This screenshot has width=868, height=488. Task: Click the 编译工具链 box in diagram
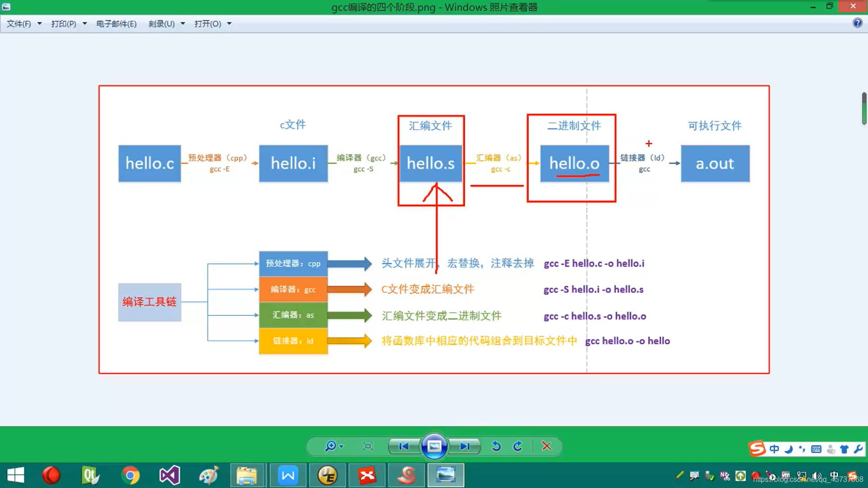pyautogui.click(x=150, y=302)
